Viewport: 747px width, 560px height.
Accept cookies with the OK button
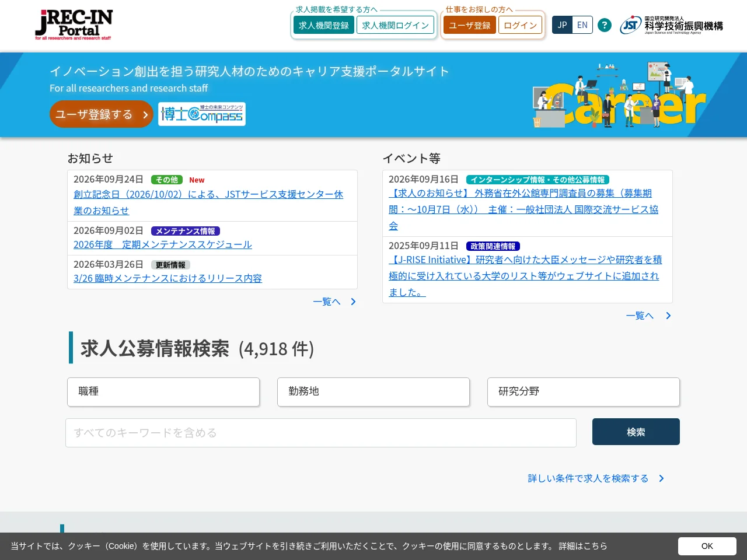707,546
